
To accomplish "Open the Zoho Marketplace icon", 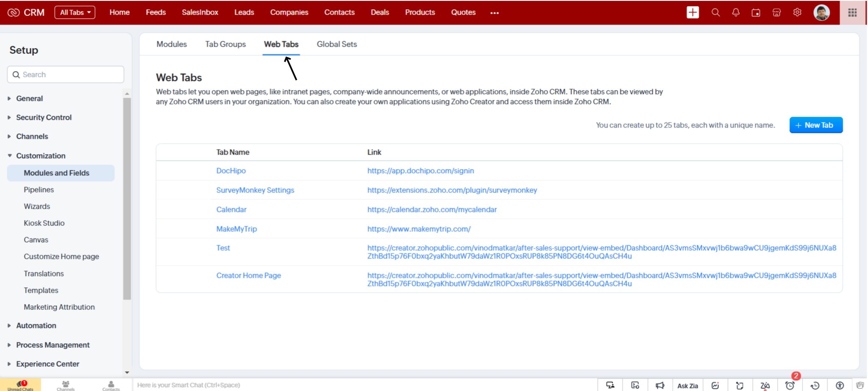I will pos(776,12).
